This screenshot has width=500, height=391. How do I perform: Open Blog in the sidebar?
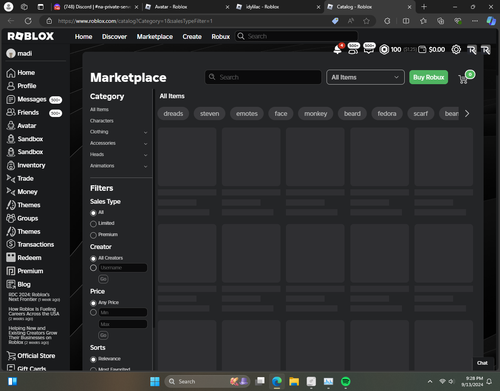click(x=18, y=284)
